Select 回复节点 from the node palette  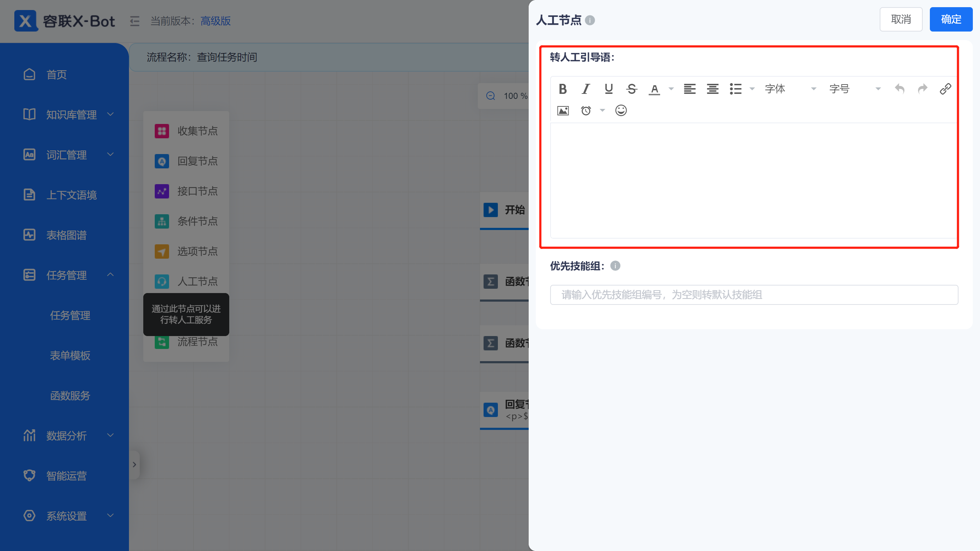pyautogui.click(x=186, y=161)
